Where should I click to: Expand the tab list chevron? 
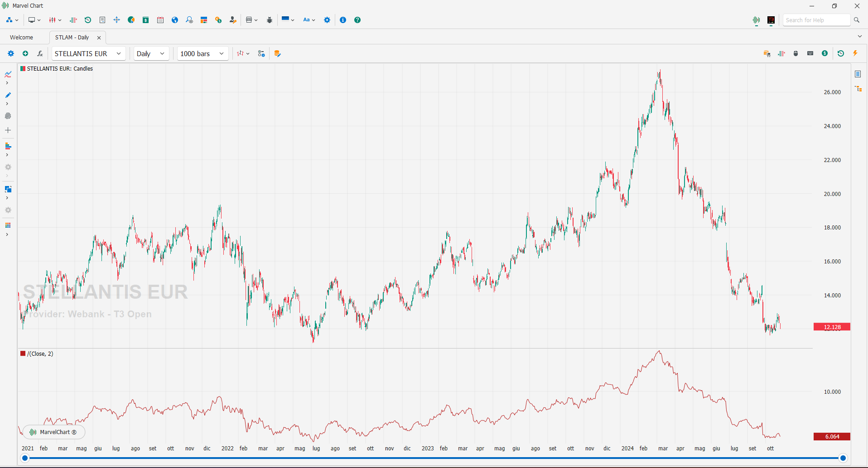pyautogui.click(x=860, y=36)
